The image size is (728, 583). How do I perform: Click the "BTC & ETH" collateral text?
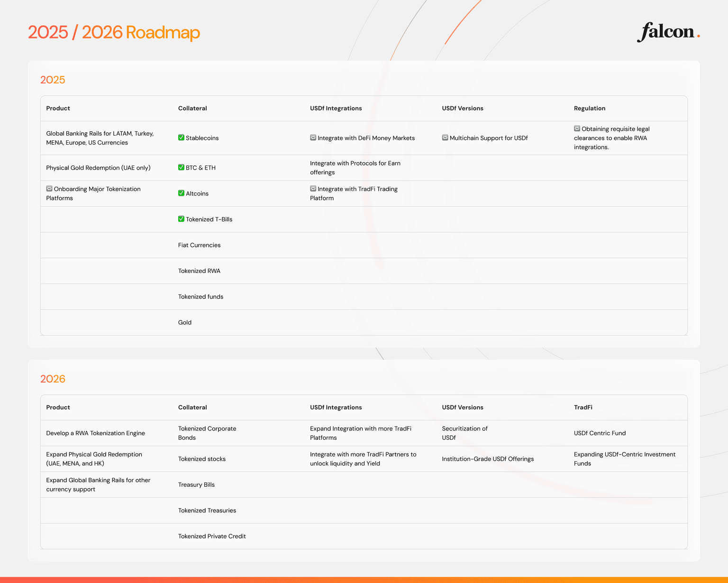pyautogui.click(x=200, y=168)
